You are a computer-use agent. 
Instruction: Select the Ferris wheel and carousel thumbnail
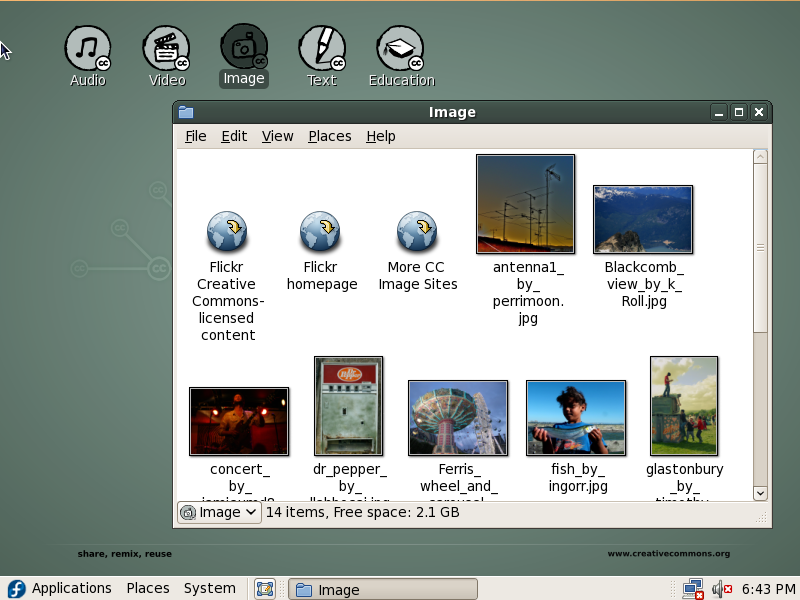click(458, 418)
